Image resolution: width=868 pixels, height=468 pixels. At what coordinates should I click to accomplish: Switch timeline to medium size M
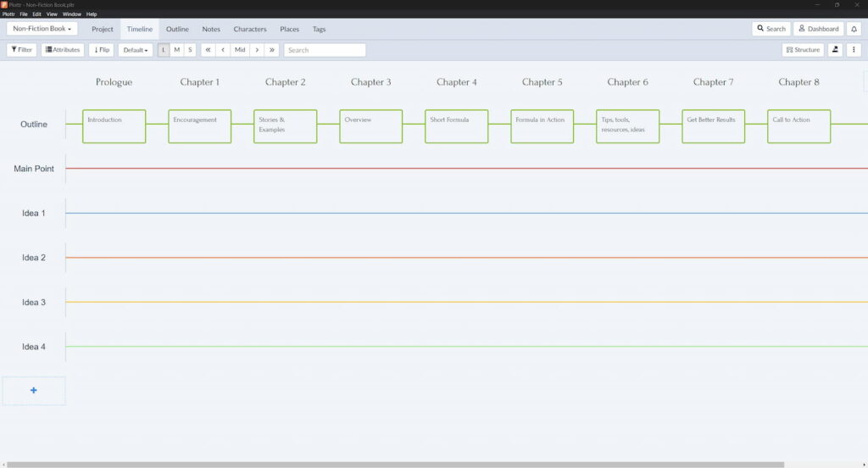pos(176,50)
